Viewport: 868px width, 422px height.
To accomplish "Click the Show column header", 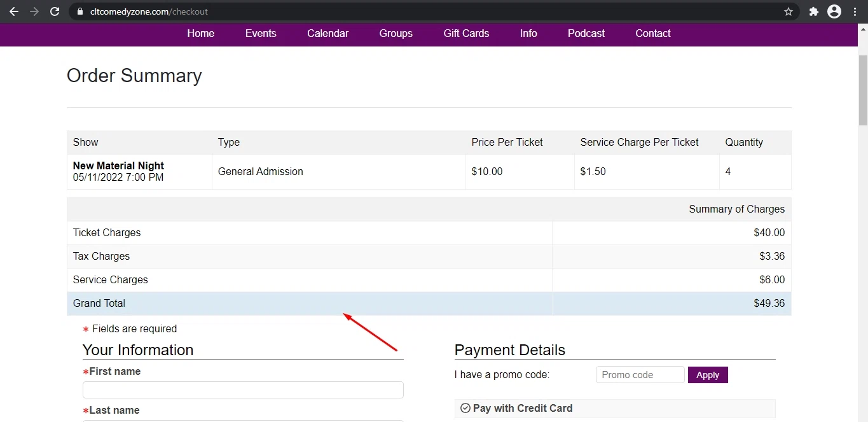I will [86, 143].
